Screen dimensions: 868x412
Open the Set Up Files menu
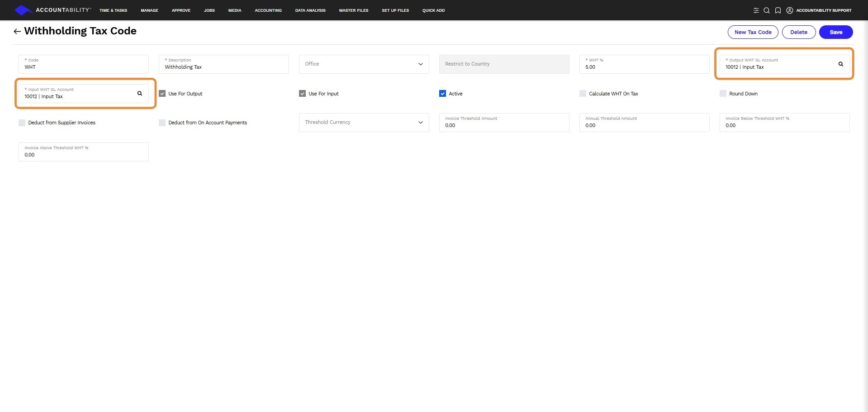[395, 10]
